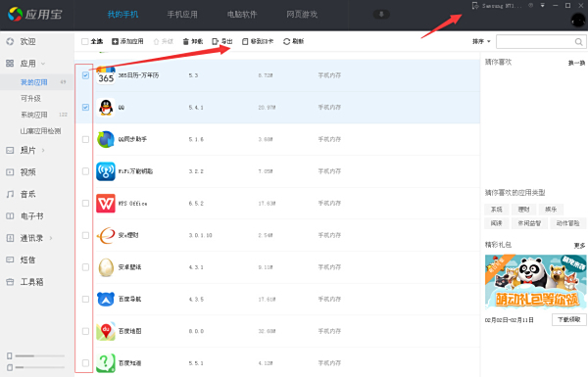Open the download manager arrow pill icon
This screenshot has height=377, width=588.
tap(381, 15)
